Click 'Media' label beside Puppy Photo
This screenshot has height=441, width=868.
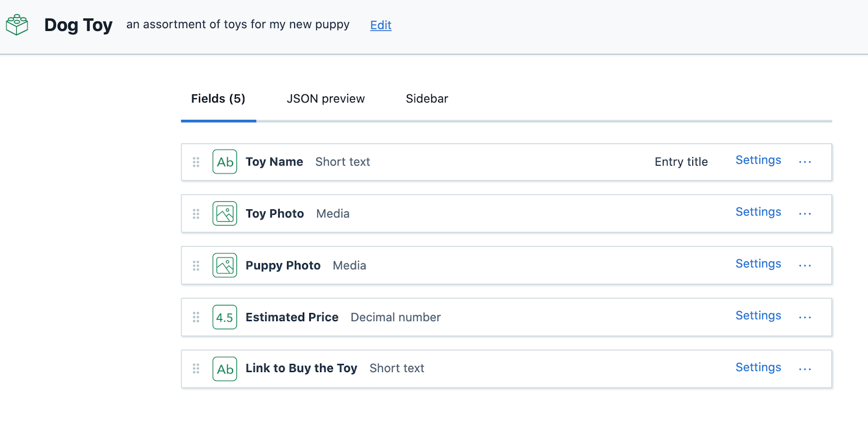349,265
